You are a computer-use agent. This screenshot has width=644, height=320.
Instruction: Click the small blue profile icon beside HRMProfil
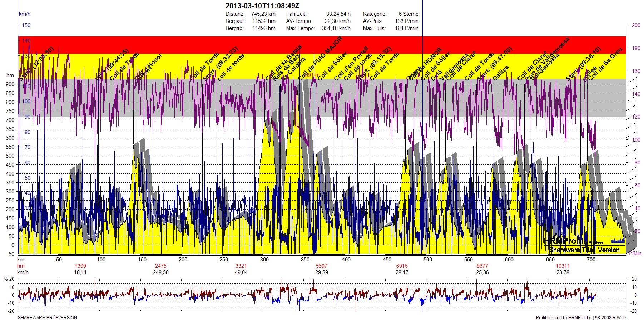[x=618, y=241]
